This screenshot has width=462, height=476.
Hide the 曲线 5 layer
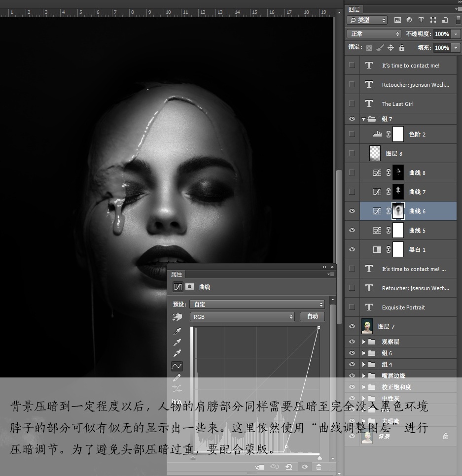(x=352, y=230)
